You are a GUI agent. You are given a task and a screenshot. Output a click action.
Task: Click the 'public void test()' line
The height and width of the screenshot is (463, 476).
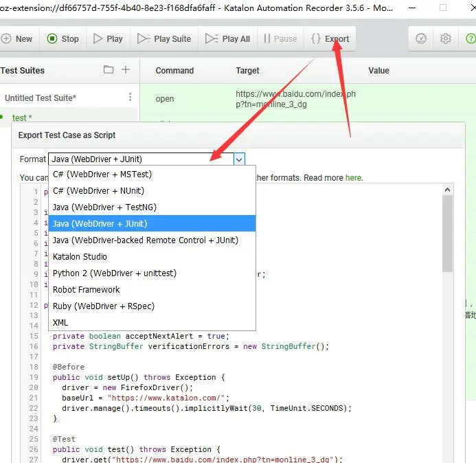[x=136, y=450]
